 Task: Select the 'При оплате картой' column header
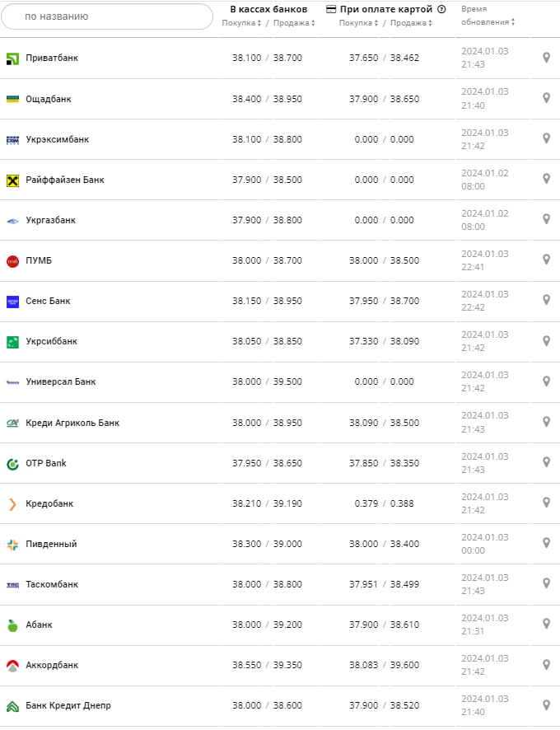pyautogui.click(x=385, y=9)
